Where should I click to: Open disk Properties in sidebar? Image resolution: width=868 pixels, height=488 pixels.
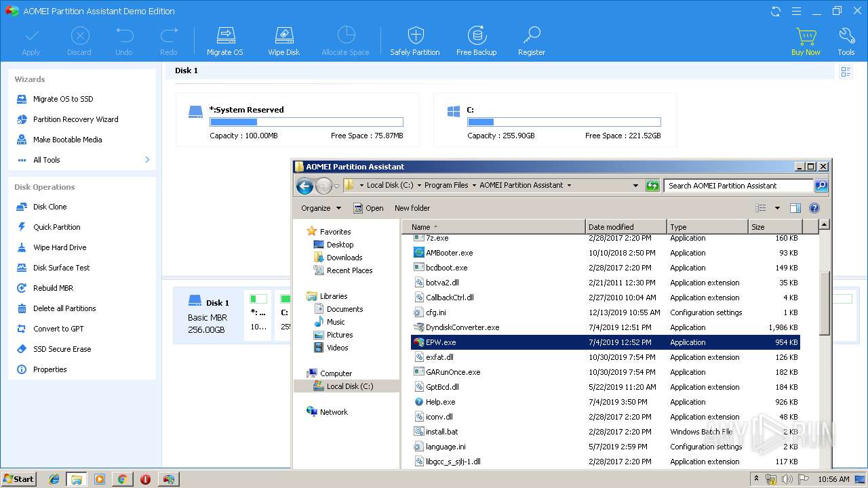point(50,369)
